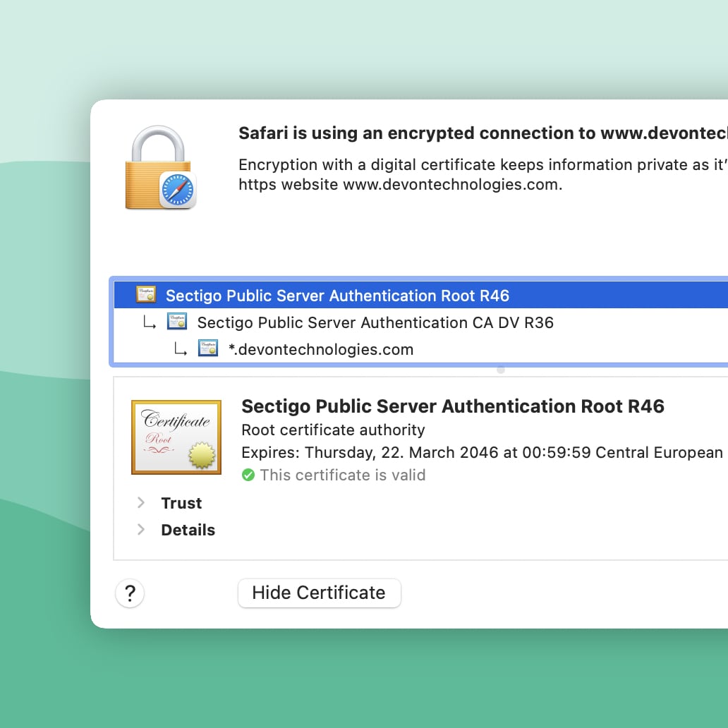The height and width of the screenshot is (728, 728).
Task: Click the bold certificate title heading in details pane
Action: click(453, 406)
